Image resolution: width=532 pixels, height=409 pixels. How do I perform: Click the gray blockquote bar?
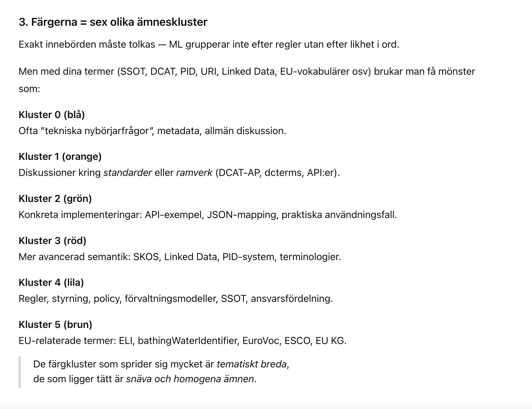(x=20, y=372)
